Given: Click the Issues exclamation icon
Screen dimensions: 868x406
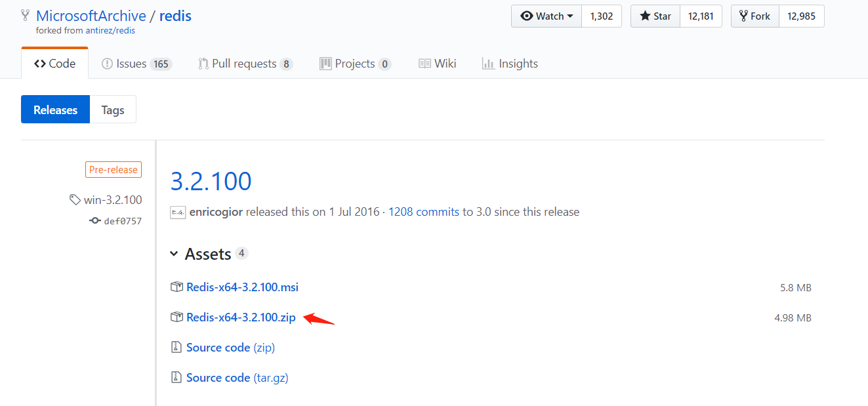Looking at the screenshot, I should point(107,64).
